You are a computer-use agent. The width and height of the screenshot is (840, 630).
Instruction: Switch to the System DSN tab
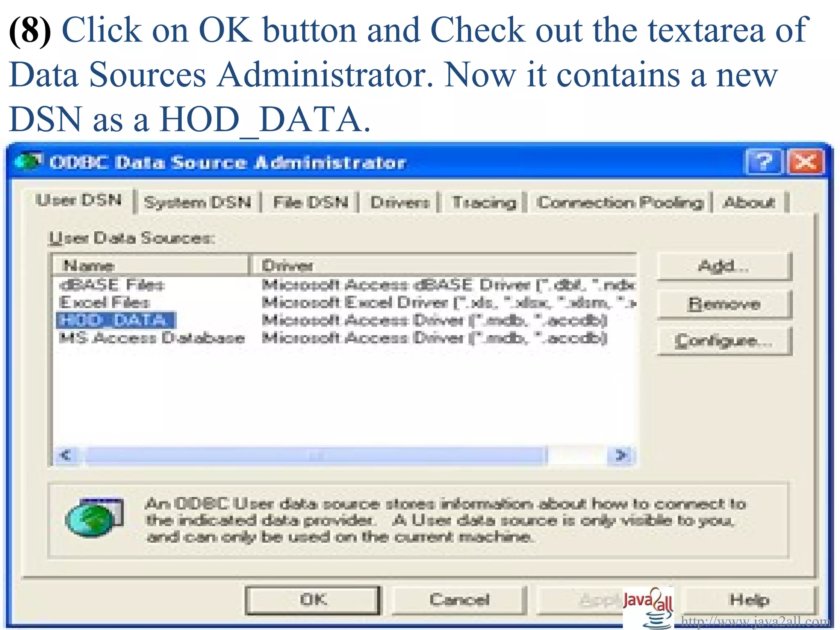(198, 203)
